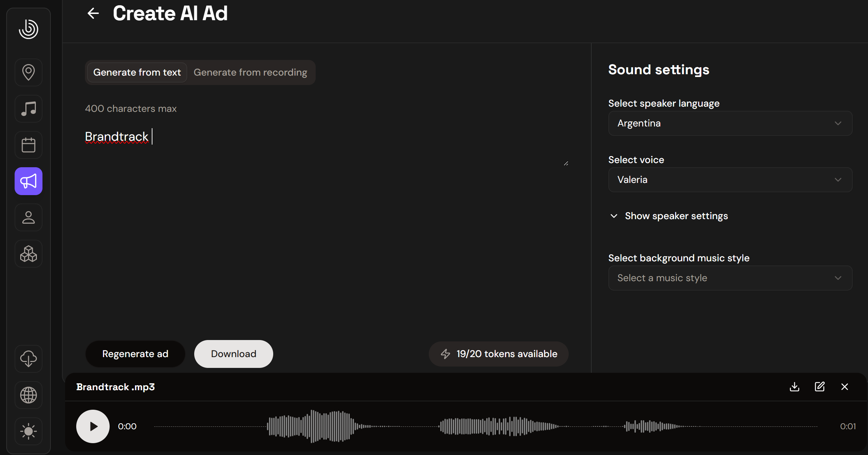Open the voice dropdown showing Valeria

(730, 180)
